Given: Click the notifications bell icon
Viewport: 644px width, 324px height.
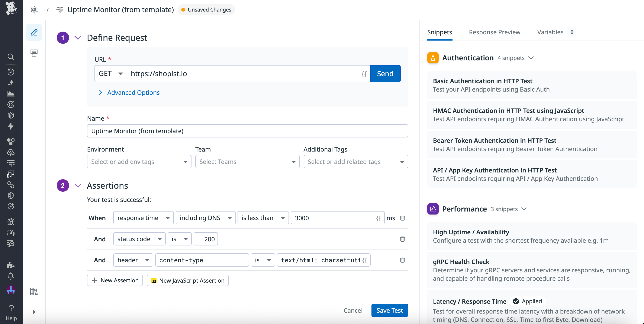Looking at the screenshot, I should pos(11,276).
